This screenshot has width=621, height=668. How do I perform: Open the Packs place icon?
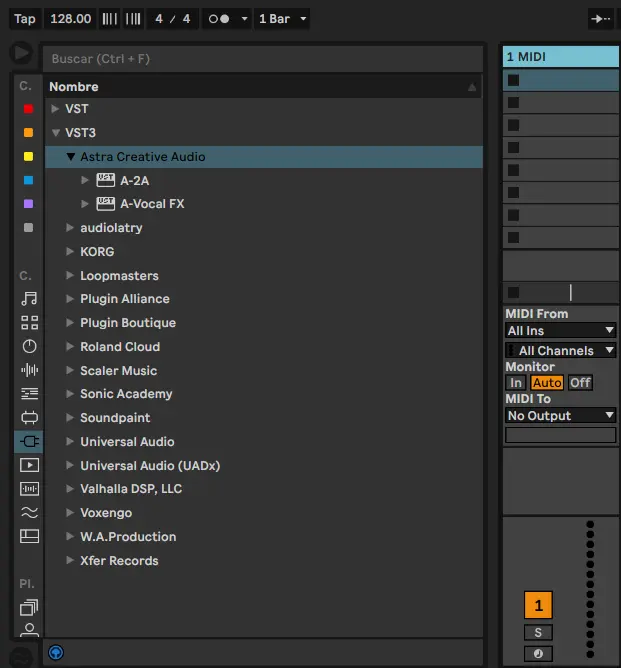[x=29, y=608]
